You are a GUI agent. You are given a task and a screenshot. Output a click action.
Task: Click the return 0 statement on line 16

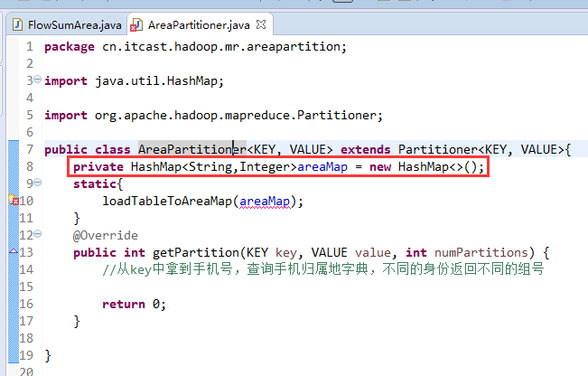coord(134,304)
